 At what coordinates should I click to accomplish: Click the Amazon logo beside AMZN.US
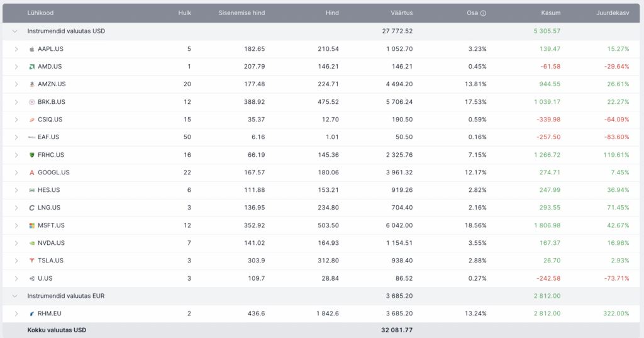(31, 84)
